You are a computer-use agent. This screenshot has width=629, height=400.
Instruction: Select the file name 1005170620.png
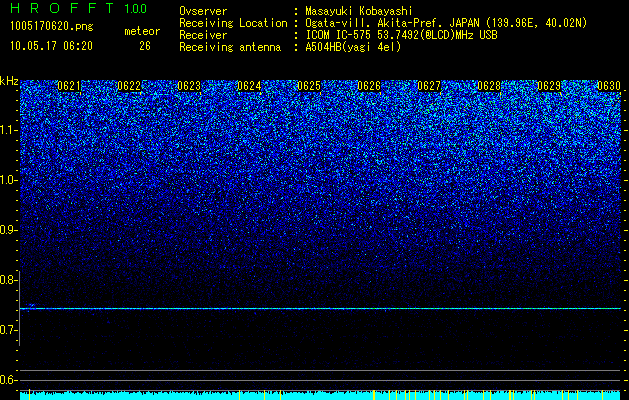pyautogui.click(x=52, y=26)
